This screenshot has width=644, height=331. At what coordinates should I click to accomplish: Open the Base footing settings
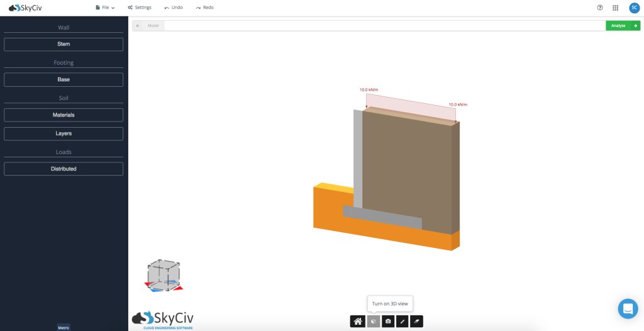pyautogui.click(x=64, y=80)
